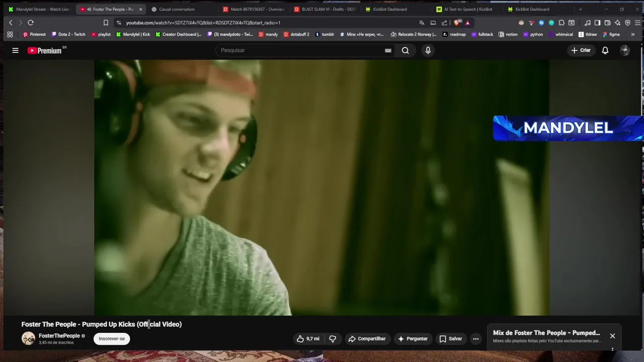The width and height of the screenshot is (644, 362).
Task: Open the notion bookmark
Action: click(x=508, y=34)
